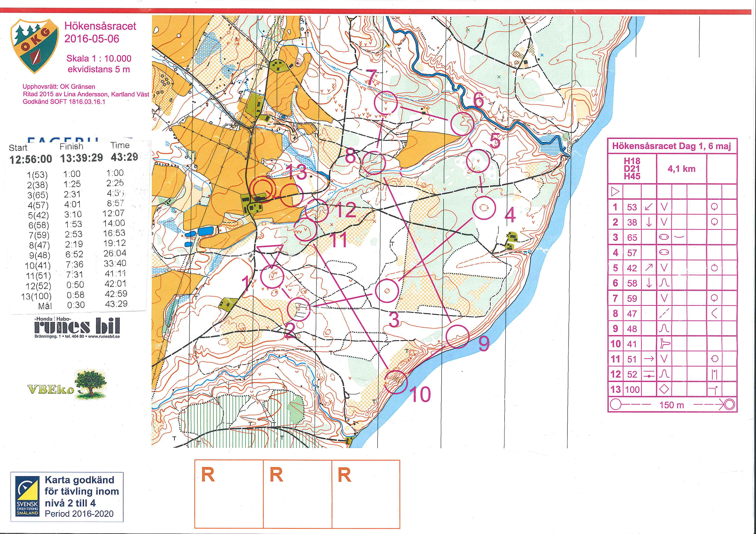
Task: Click control circle 10 by the lakeshore
Action: [396, 382]
